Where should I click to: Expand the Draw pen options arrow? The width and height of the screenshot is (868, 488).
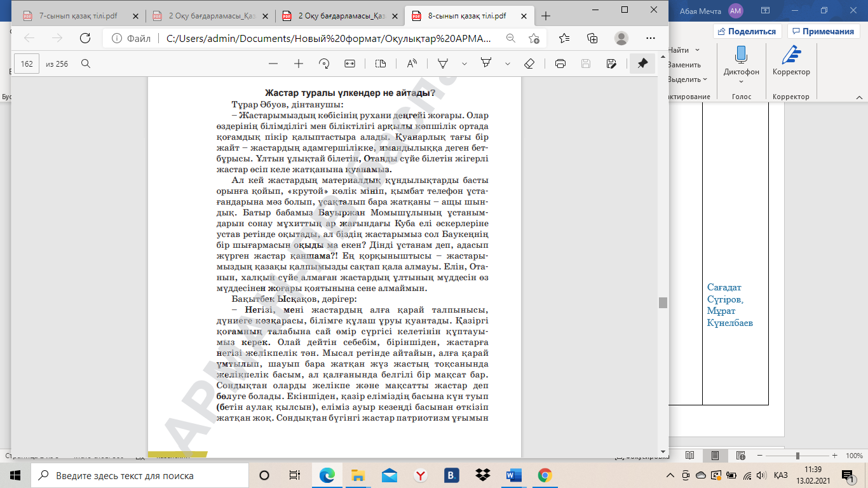(x=465, y=64)
